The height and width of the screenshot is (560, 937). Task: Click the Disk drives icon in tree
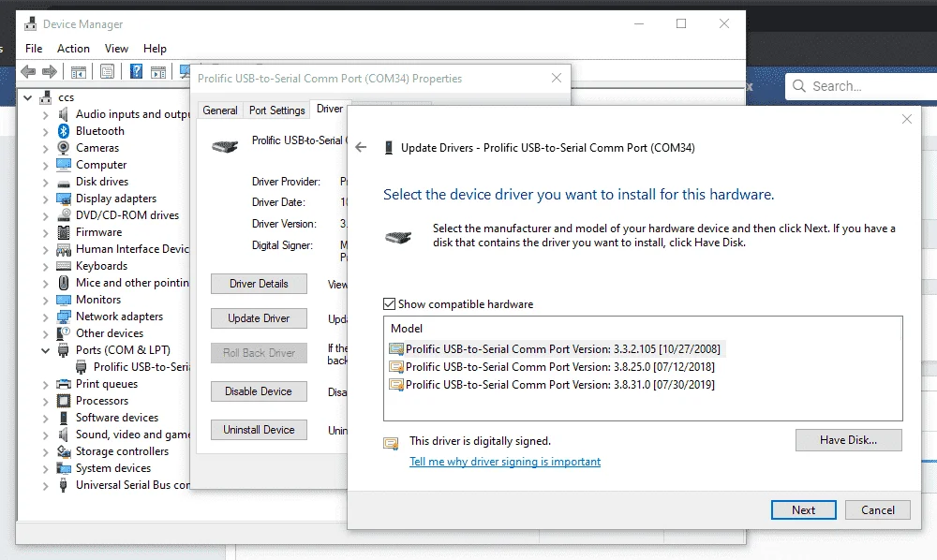pos(64,182)
